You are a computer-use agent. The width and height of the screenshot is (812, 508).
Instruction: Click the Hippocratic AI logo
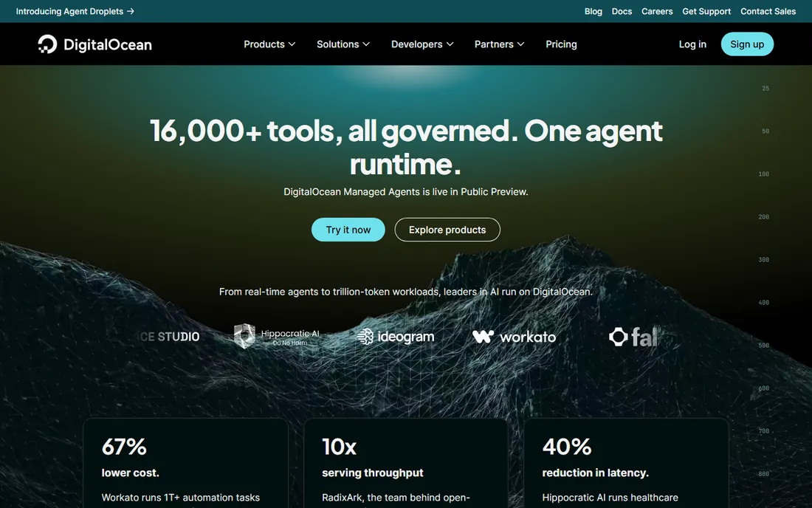click(277, 337)
